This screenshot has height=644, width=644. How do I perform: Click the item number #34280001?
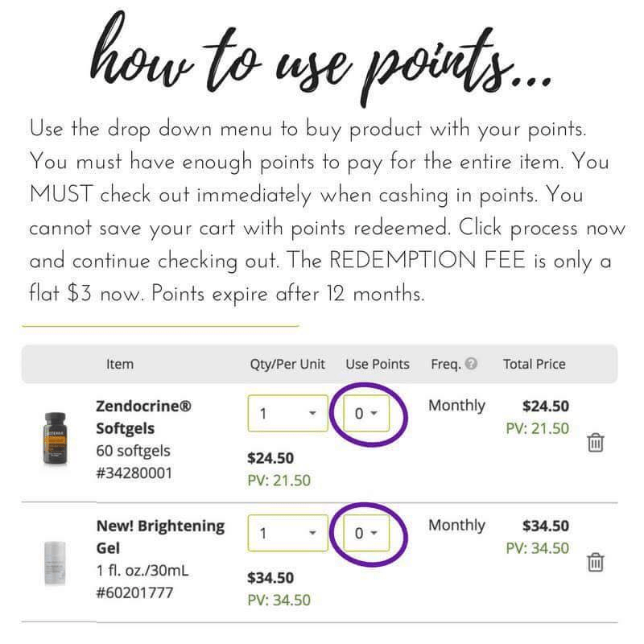pos(134,473)
